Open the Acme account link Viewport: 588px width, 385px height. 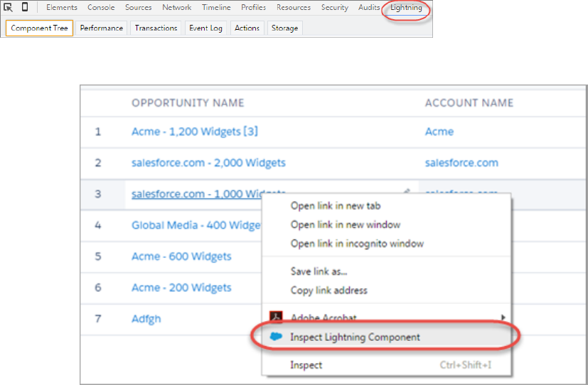click(439, 132)
